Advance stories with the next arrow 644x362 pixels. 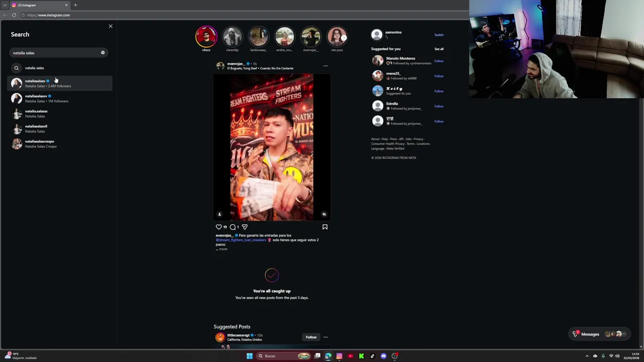[x=344, y=38]
